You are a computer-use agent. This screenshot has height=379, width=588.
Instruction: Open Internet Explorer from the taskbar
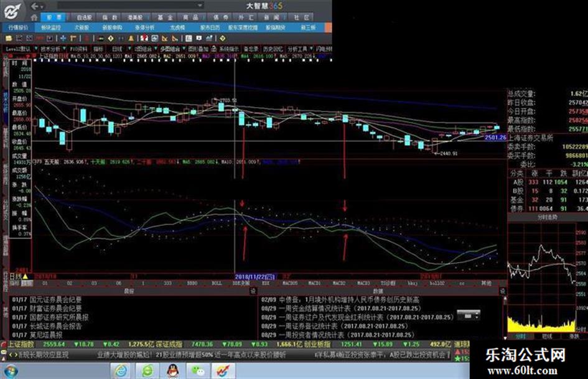[x=121, y=371]
